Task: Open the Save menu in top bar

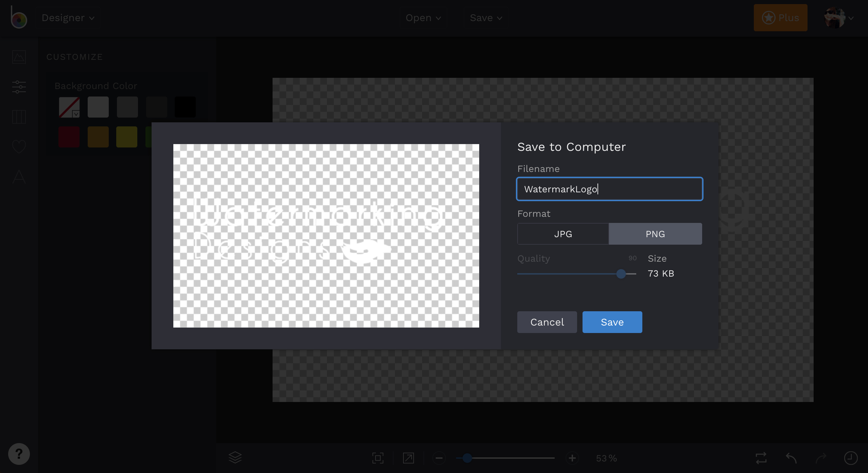Action: pyautogui.click(x=486, y=18)
